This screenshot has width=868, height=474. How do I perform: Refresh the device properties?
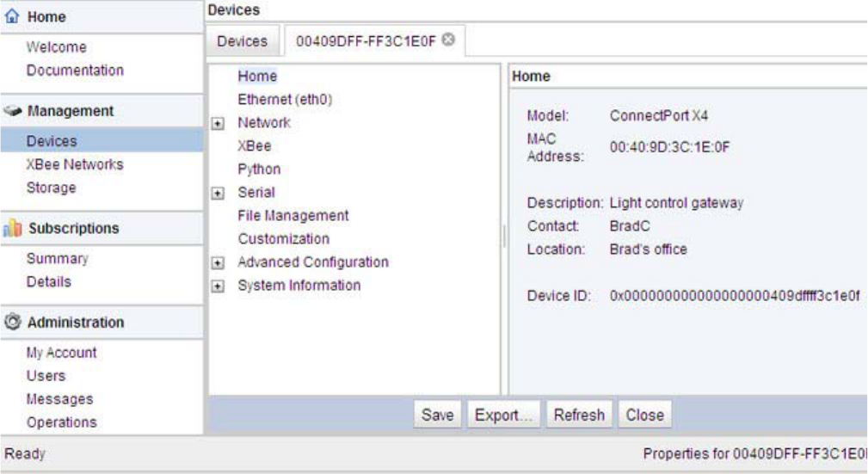pyautogui.click(x=579, y=415)
